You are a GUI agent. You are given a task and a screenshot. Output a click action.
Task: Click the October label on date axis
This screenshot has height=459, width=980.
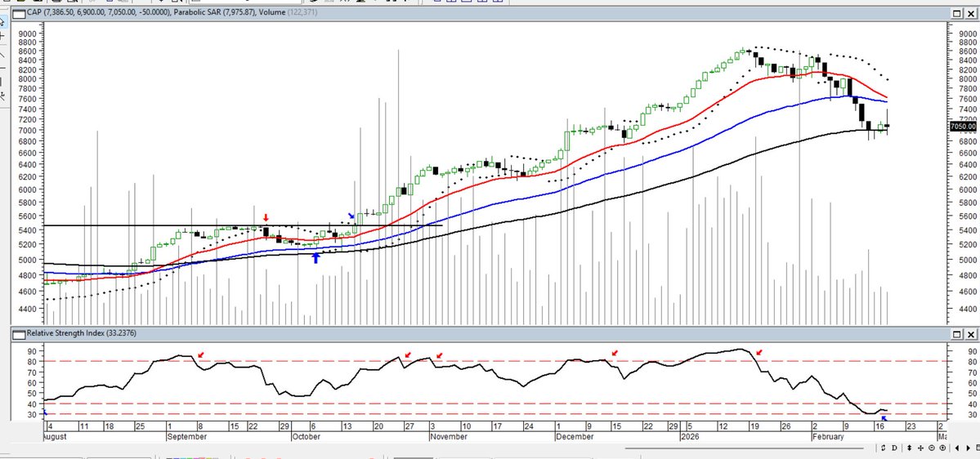coord(306,436)
